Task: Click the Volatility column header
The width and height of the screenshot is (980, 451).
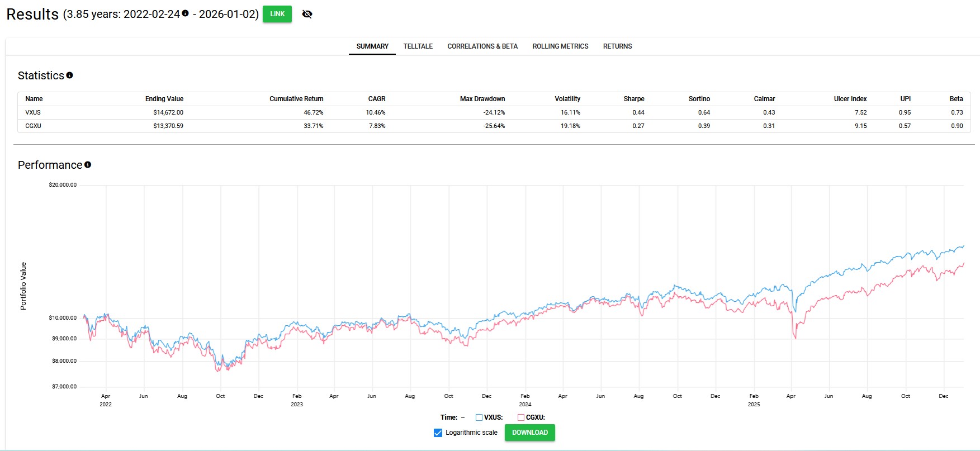Action: pos(567,99)
